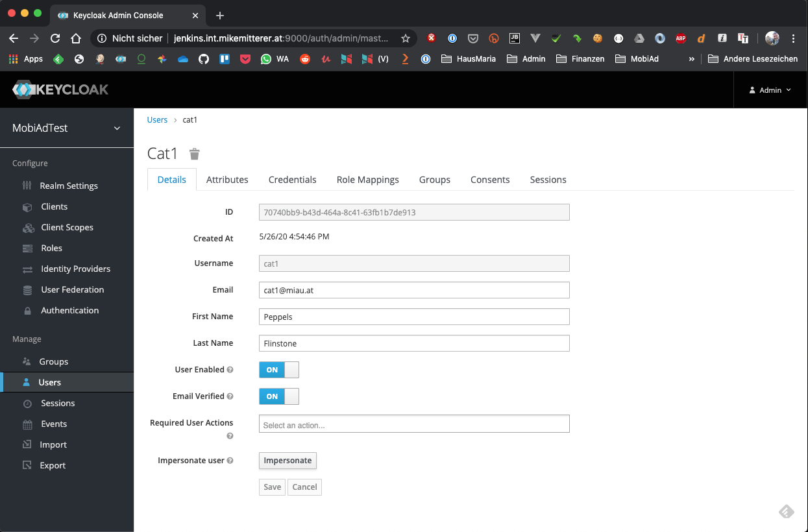Select Users in sidebar
Viewport: 808px width, 532px height.
(x=67, y=382)
